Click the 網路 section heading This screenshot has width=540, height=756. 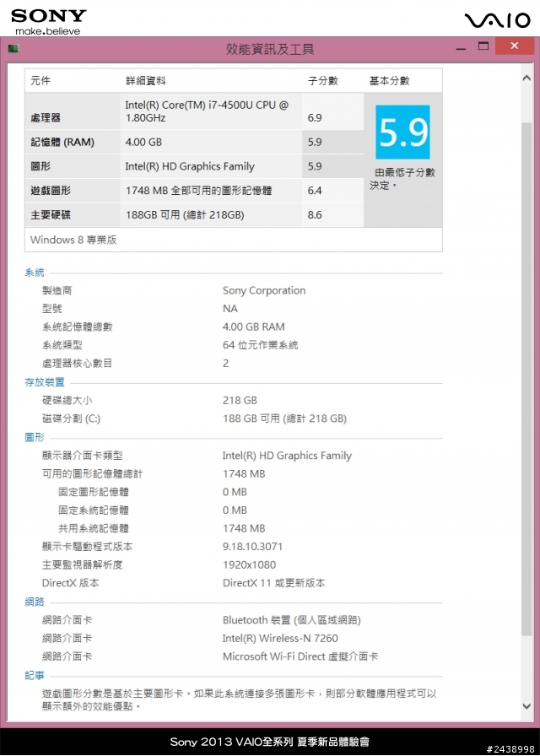pyautogui.click(x=35, y=602)
